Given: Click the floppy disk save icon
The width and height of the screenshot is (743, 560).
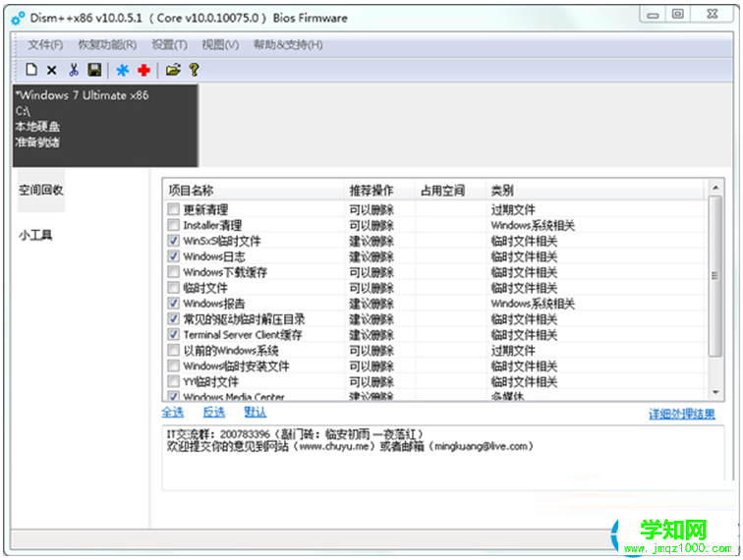Looking at the screenshot, I should [94, 70].
